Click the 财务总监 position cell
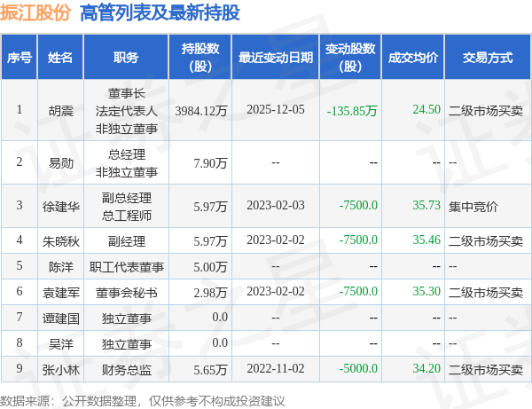 [127, 370]
